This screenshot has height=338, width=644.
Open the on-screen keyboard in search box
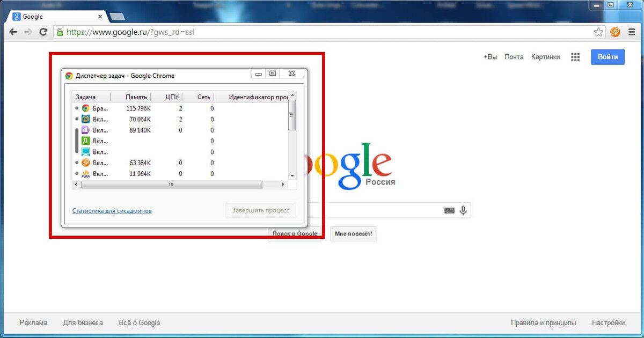pos(449,210)
